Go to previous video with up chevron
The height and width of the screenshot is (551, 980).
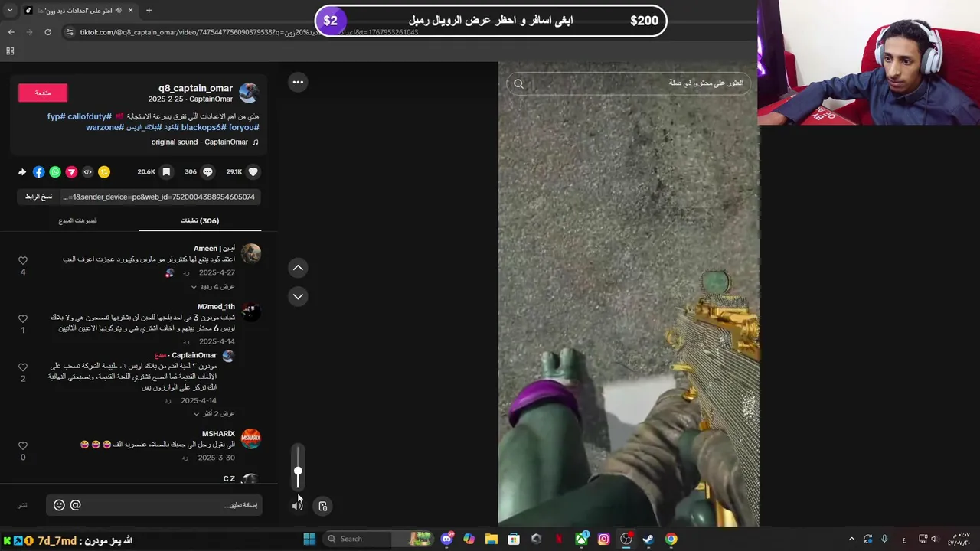(x=298, y=268)
